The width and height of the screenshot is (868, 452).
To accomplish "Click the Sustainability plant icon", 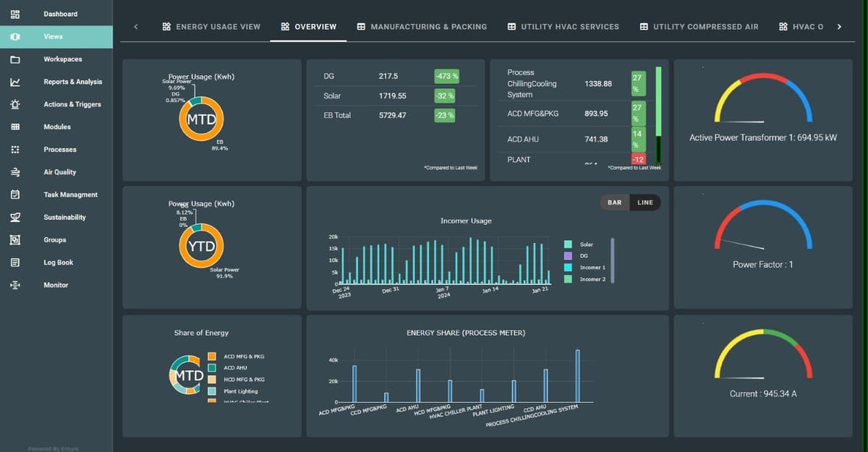I will point(17,217).
